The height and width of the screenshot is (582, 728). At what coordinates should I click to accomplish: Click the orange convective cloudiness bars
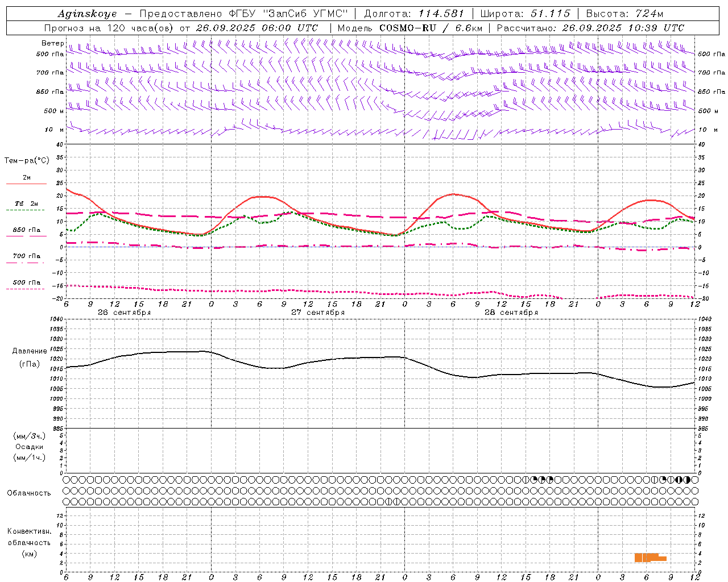[x=650, y=558]
